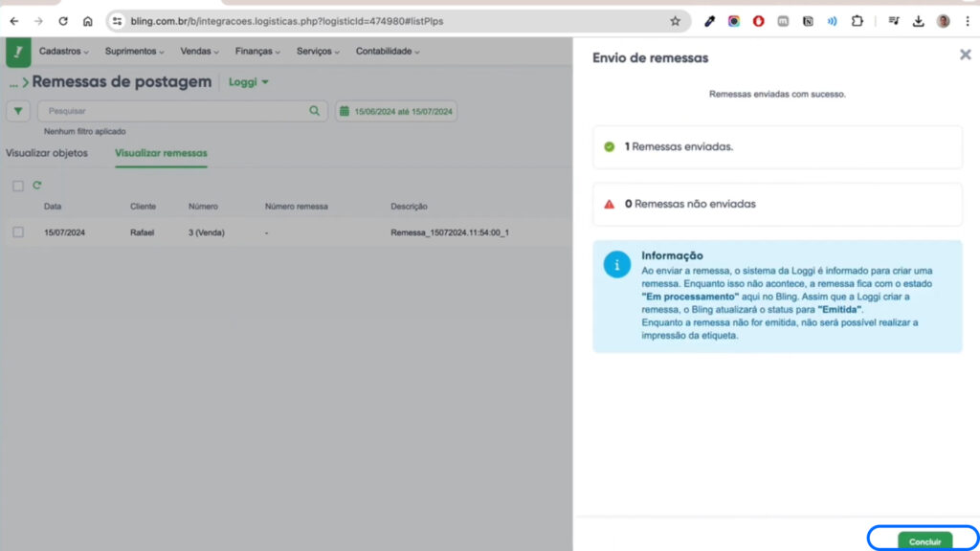Open Remessa_15072024.11:54:00_1 description
The height and width of the screenshot is (551, 980).
click(x=450, y=232)
